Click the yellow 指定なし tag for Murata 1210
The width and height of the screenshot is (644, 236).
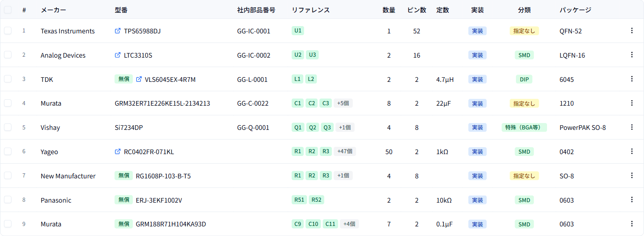(524, 103)
